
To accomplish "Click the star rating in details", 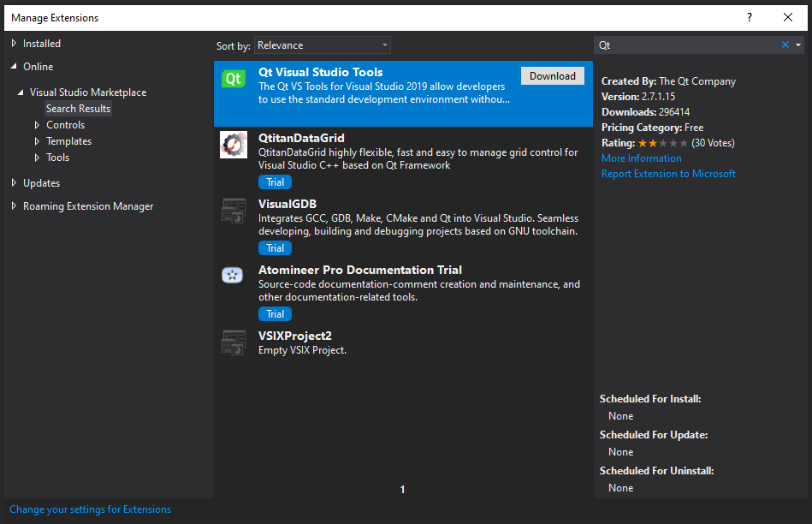I will point(663,143).
